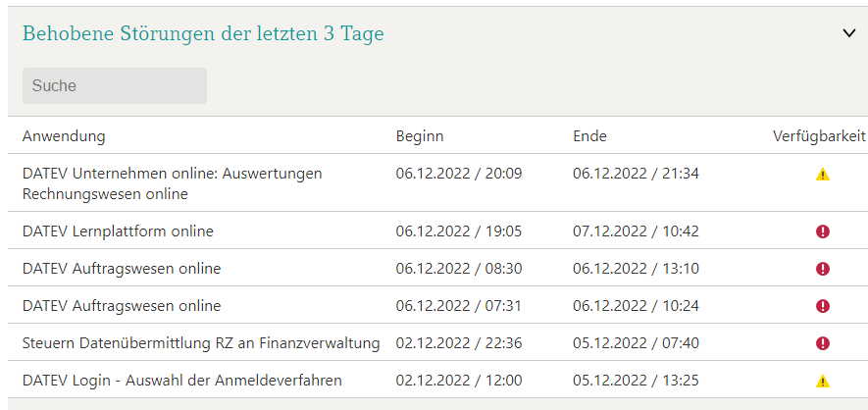This screenshot has width=868, height=410.
Task: Sort by Verfügbarkeit column header
Action: [819, 136]
